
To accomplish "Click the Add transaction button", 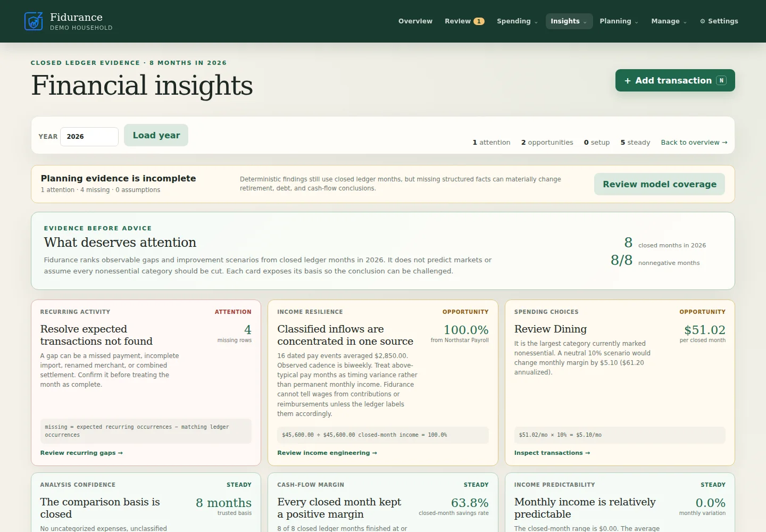I will pos(675,80).
